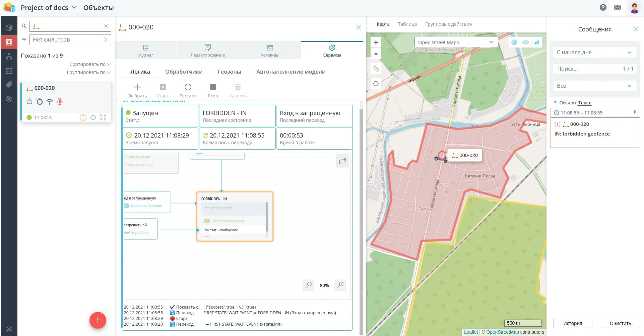Click the Очистить button
644x336 pixels.
pos(620,323)
